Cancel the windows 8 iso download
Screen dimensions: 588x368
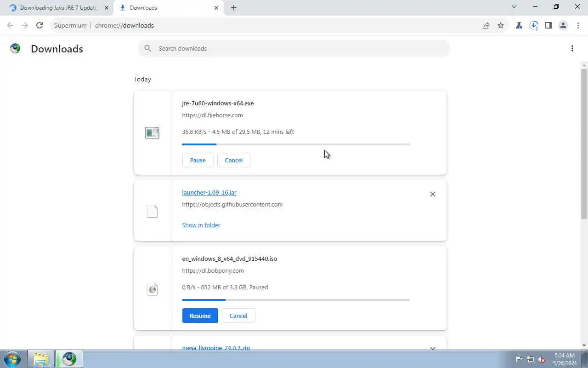coord(238,316)
